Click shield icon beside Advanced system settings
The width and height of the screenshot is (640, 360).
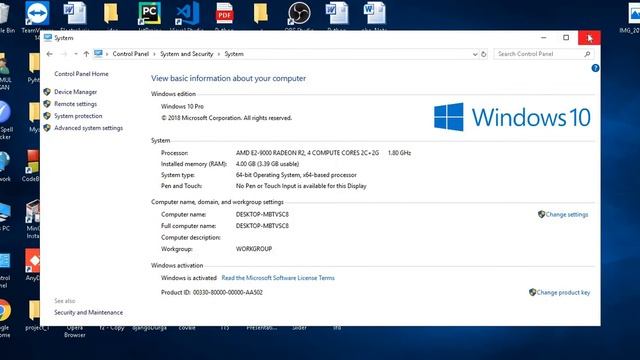pos(47,128)
